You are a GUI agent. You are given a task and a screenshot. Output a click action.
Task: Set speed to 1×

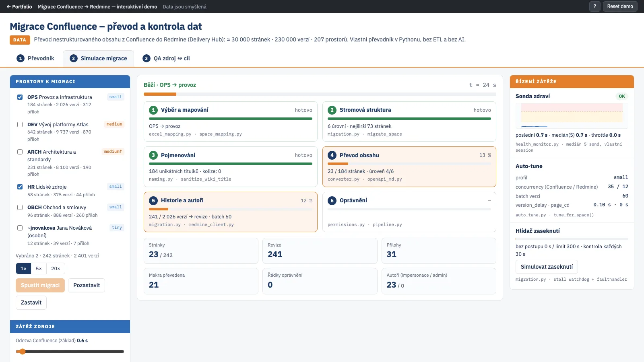pos(23,268)
